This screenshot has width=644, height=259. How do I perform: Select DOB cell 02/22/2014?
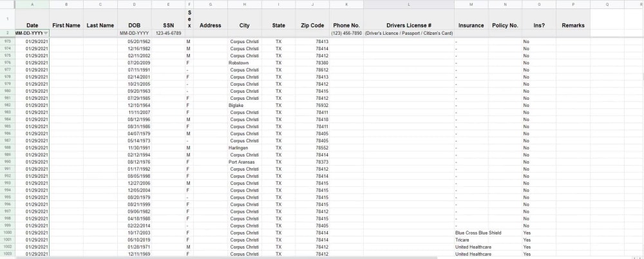point(135,225)
